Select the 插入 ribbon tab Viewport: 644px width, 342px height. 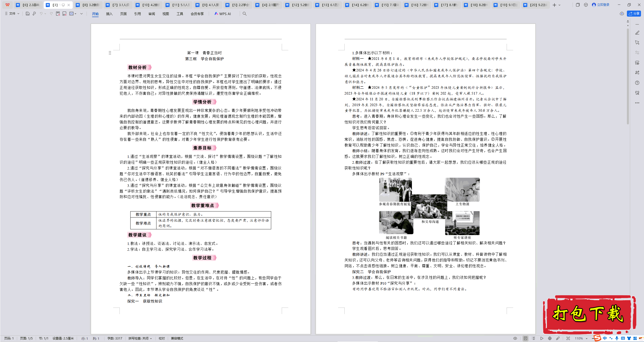pos(109,14)
